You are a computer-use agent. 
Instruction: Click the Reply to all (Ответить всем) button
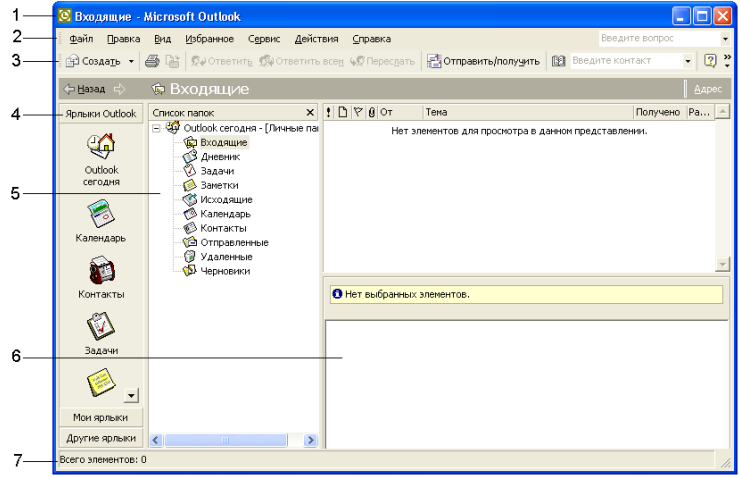301,61
